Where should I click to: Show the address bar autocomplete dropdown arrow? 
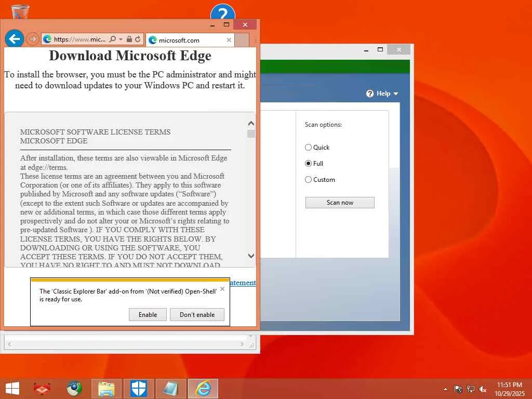coord(121,39)
